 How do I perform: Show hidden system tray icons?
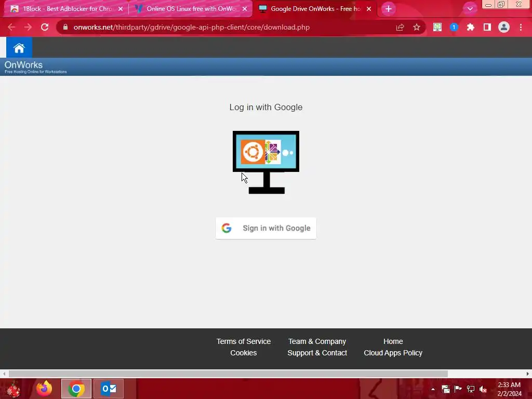[x=433, y=389]
